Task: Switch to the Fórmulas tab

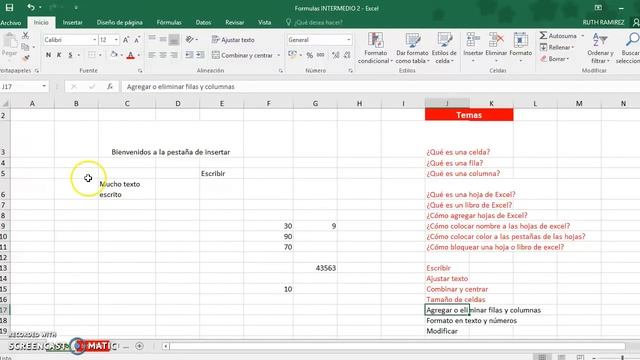Action: click(x=169, y=22)
